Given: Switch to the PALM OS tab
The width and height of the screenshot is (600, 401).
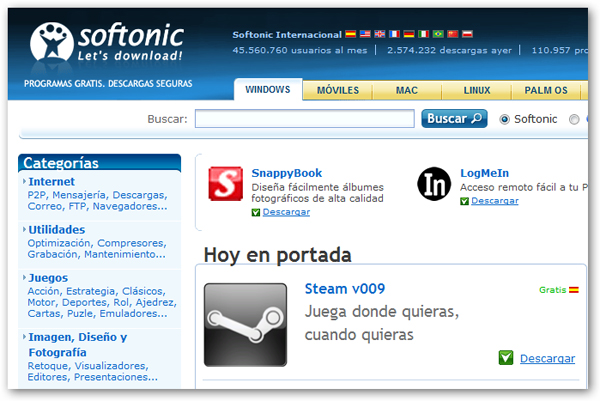Looking at the screenshot, I should point(546,90).
